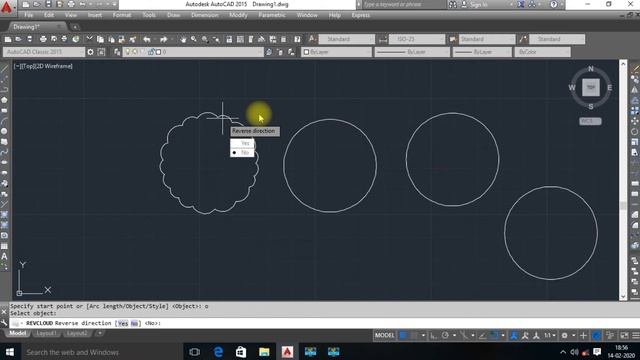Click the Plot printer icon
Viewport: 640px width, 360px height.
[x=43, y=39]
